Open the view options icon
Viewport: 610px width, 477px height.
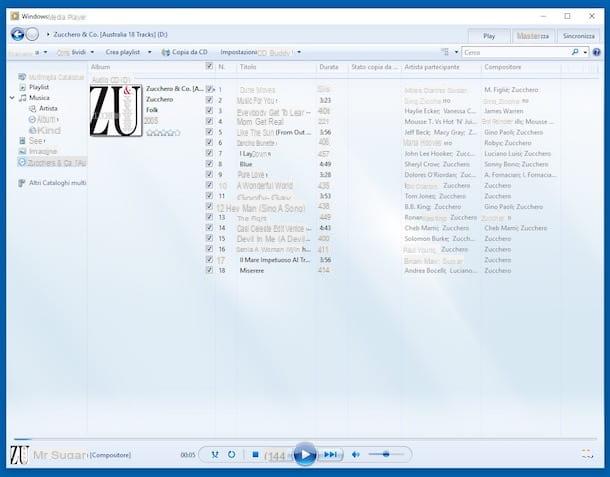pyautogui.click(x=445, y=52)
